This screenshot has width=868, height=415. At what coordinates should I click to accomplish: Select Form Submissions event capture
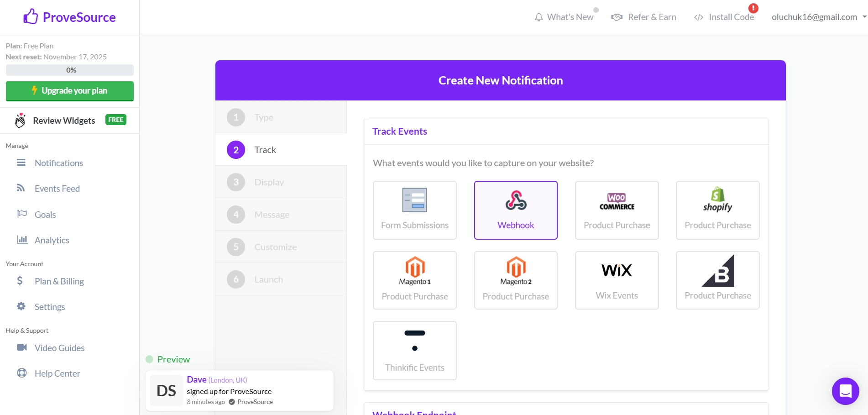[x=414, y=210]
